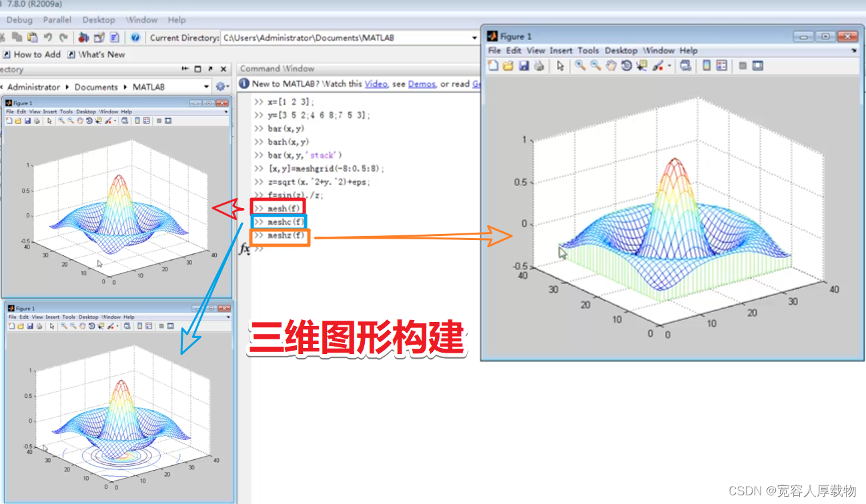Select the Data Cursor tool in Figure 1
866x504 pixels.
pos(642,65)
